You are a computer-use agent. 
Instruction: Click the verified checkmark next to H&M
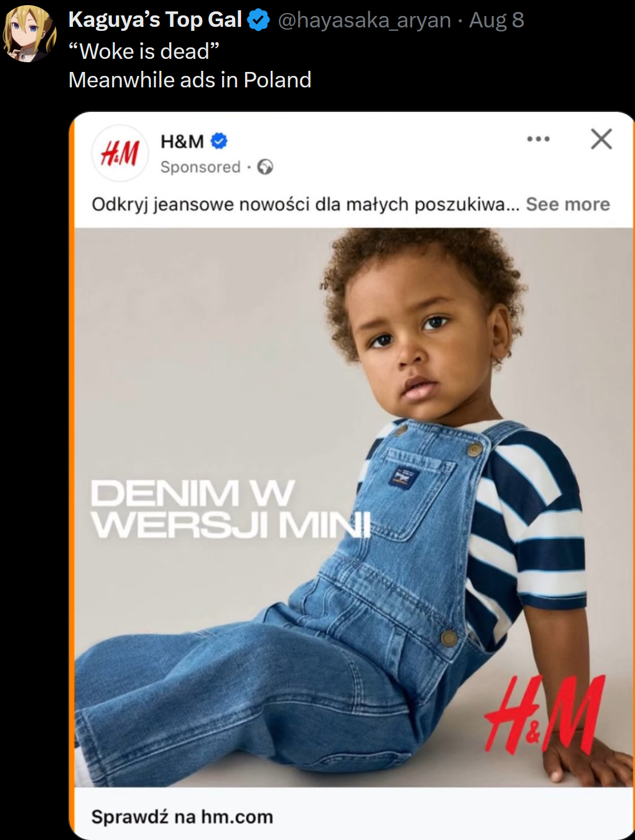pos(219,140)
